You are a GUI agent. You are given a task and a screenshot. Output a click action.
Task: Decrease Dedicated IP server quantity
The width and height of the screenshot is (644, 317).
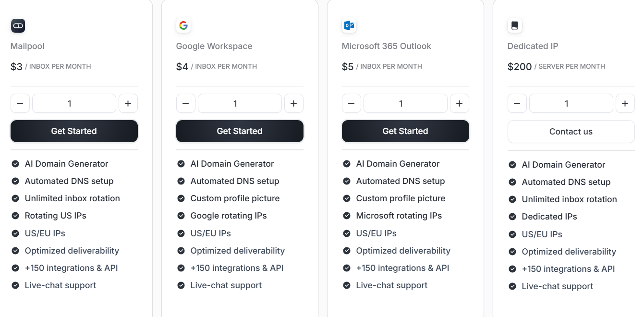click(x=517, y=103)
